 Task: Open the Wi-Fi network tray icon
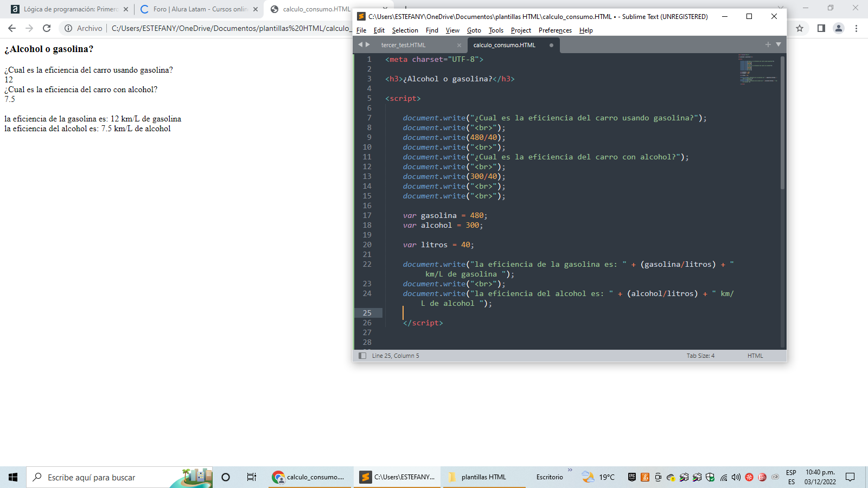(723, 477)
